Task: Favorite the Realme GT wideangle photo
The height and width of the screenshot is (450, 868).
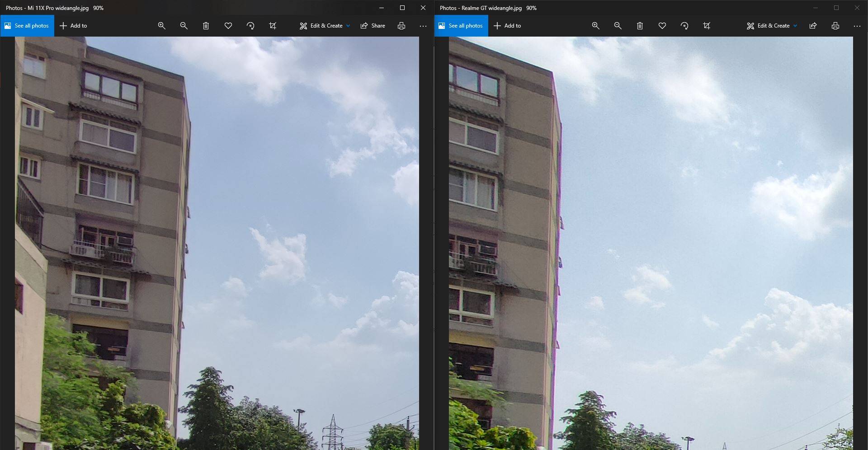Action: coord(662,26)
